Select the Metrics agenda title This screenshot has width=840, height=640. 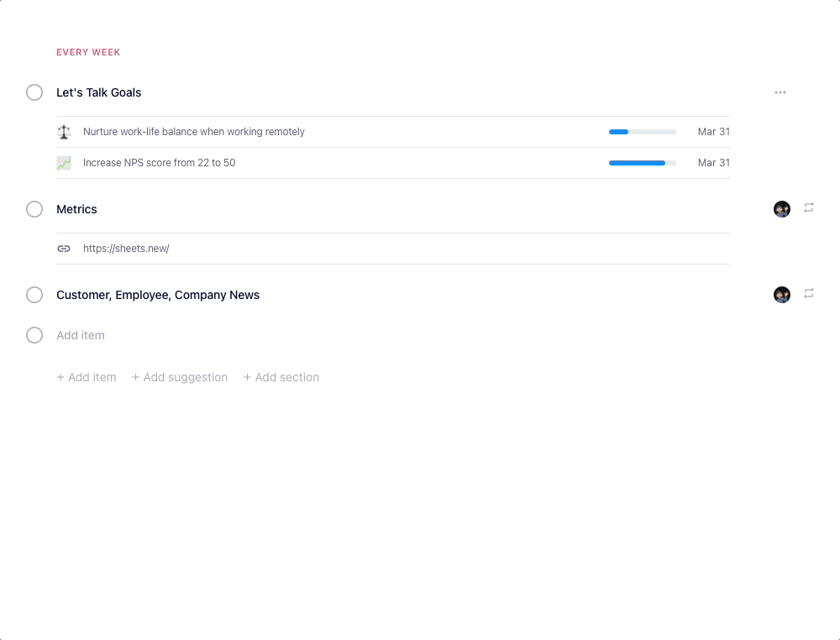click(76, 209)
